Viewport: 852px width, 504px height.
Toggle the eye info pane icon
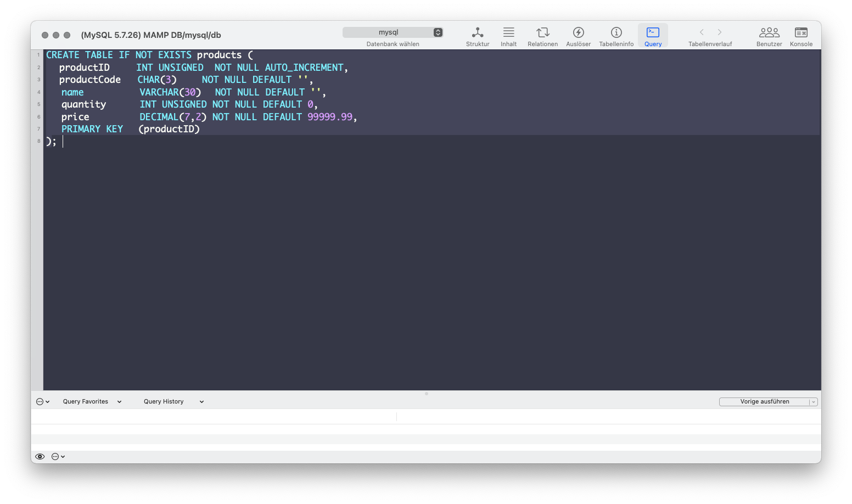(x=40, y=456)
